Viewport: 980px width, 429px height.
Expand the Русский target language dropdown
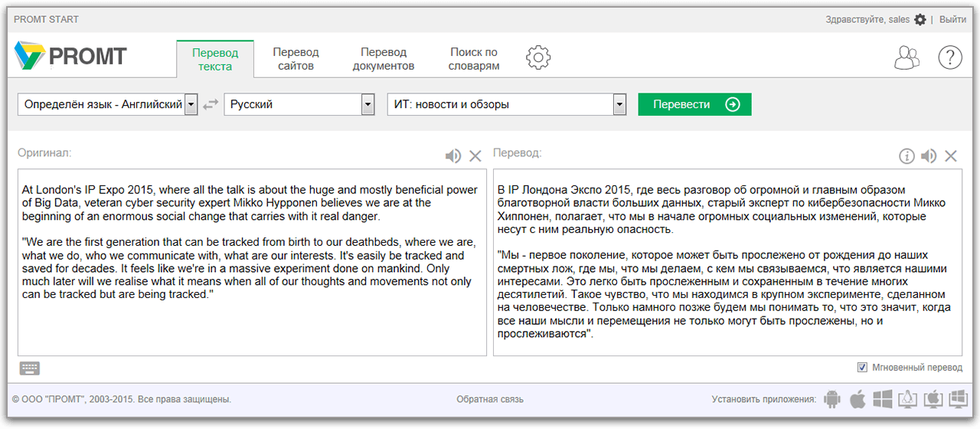[x=368, y=105]
